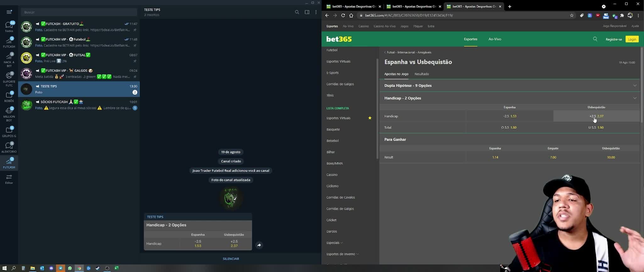Open the Cassino top menu item
Viewport: 644px width, 272px height.
pyautogui.click(x=364, y=26)
